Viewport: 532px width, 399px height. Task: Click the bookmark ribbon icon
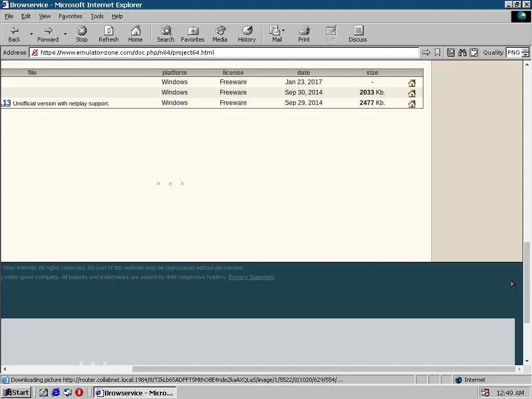coord(437,52)
